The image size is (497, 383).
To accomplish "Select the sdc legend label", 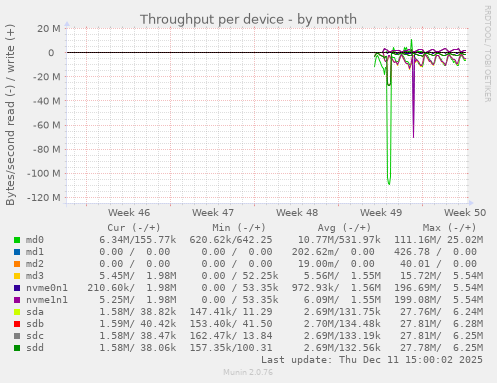I will click(x=35, y=336).
